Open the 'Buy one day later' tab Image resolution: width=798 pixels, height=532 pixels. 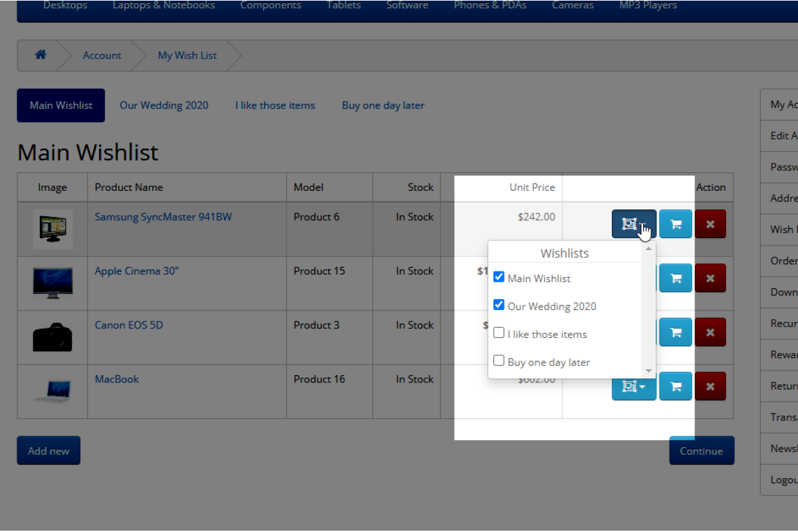(x=383, y=105)
